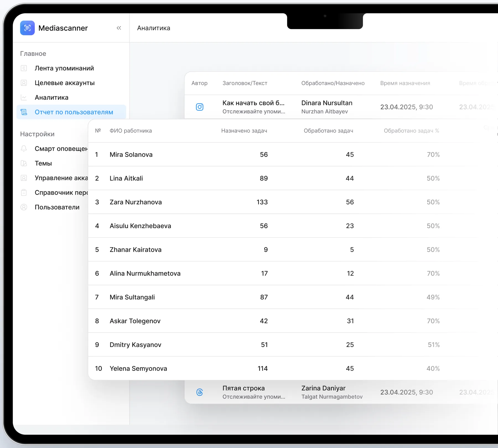Click the Справочник clipboard icon
Screen dimensions: 498x448
24,193
